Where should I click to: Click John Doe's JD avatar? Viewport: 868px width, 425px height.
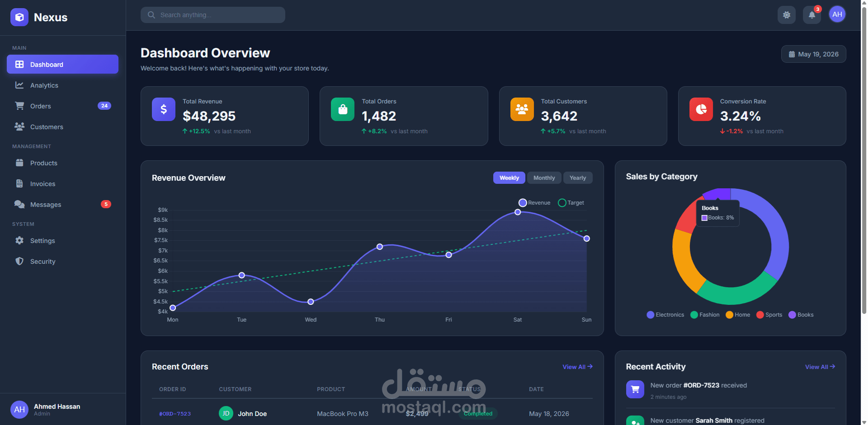point(226,413)
